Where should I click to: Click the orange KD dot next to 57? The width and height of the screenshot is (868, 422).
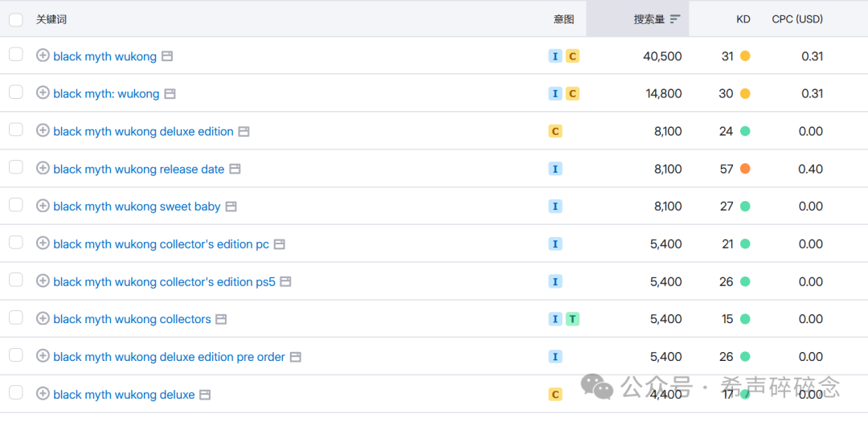pos(745,168)
